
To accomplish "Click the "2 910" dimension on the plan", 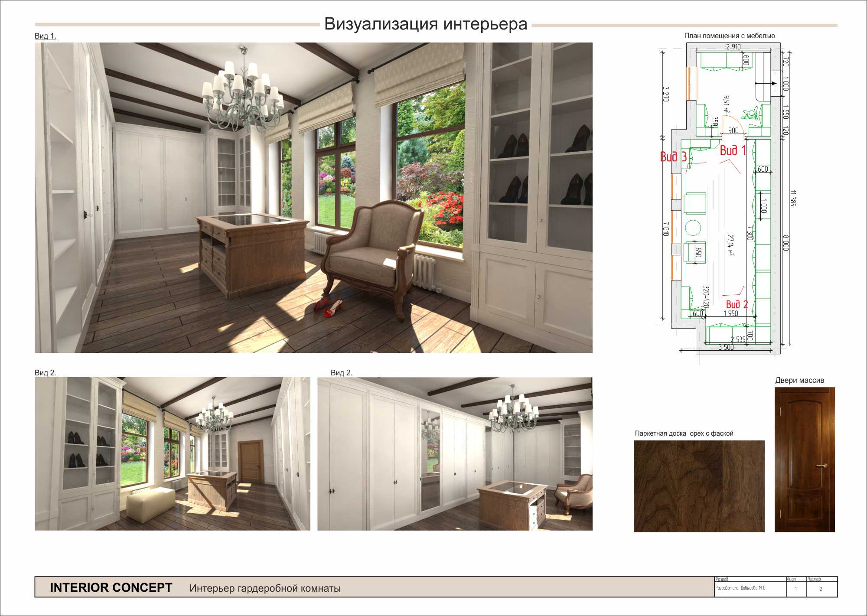I will click(x=733, y=47).
